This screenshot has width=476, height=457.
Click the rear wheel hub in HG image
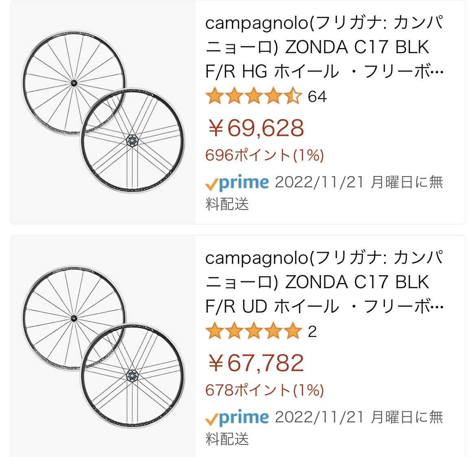[x=132, y=140]
